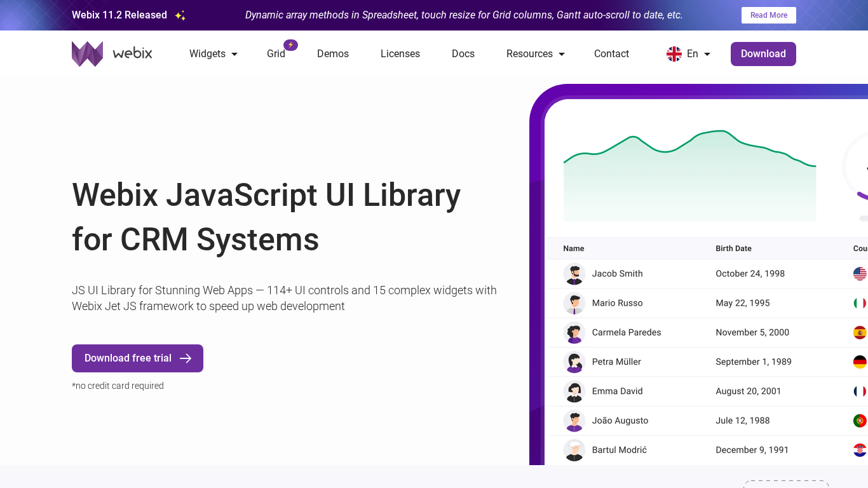Click the name Bartul Modrić

point(620,450)
